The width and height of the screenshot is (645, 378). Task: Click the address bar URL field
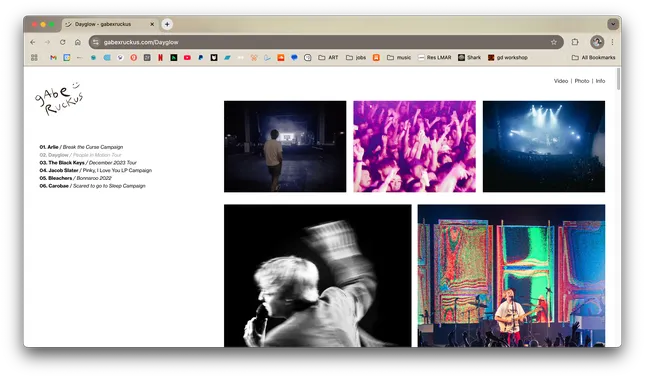[326, 42]
